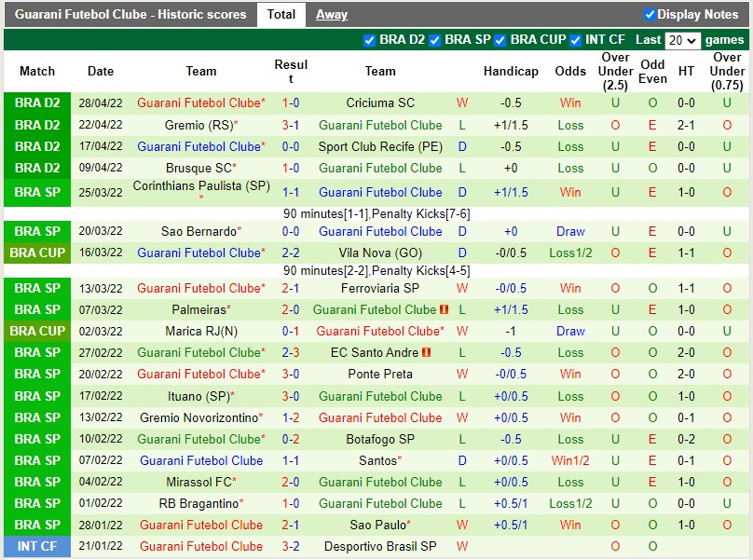Open Marica RJ(N) team link

click(201, 332)
